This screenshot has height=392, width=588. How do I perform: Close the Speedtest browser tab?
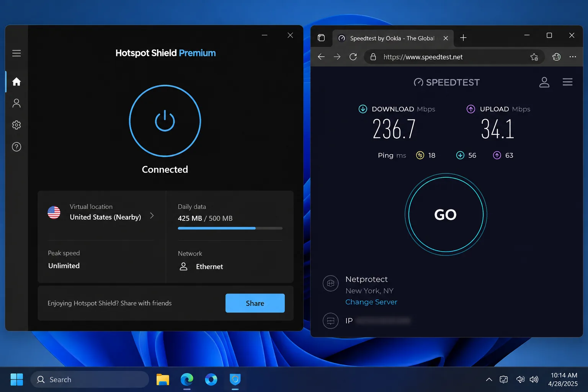coord(446,38)
